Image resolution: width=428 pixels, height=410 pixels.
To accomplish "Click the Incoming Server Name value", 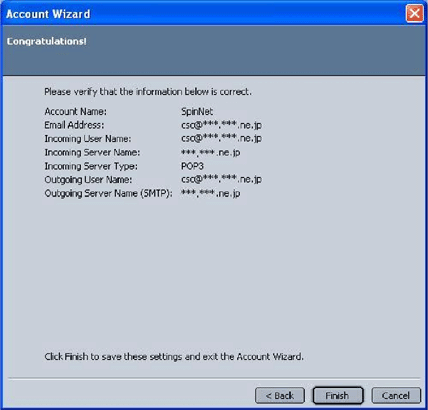I will coord(210,153).
